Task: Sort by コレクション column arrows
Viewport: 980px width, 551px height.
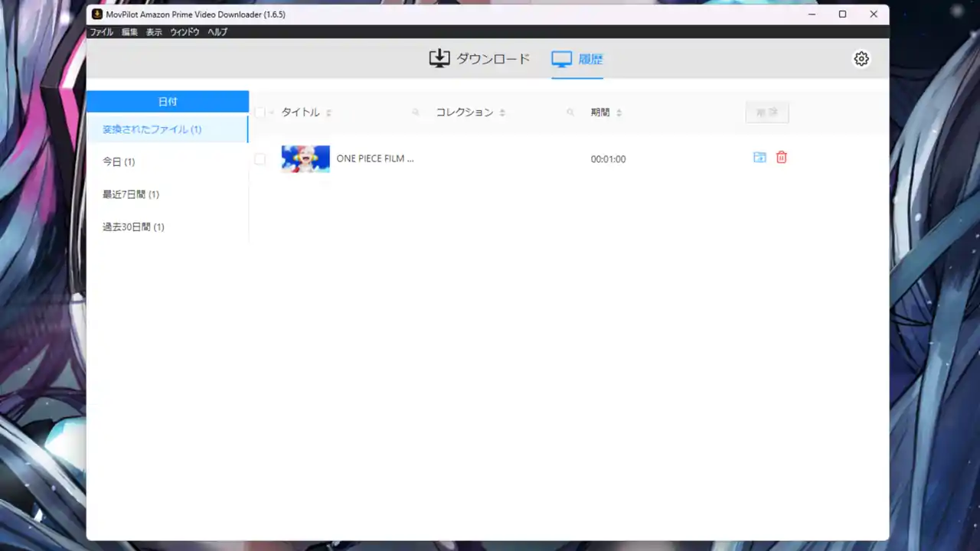Action: (x=502, y=112)
